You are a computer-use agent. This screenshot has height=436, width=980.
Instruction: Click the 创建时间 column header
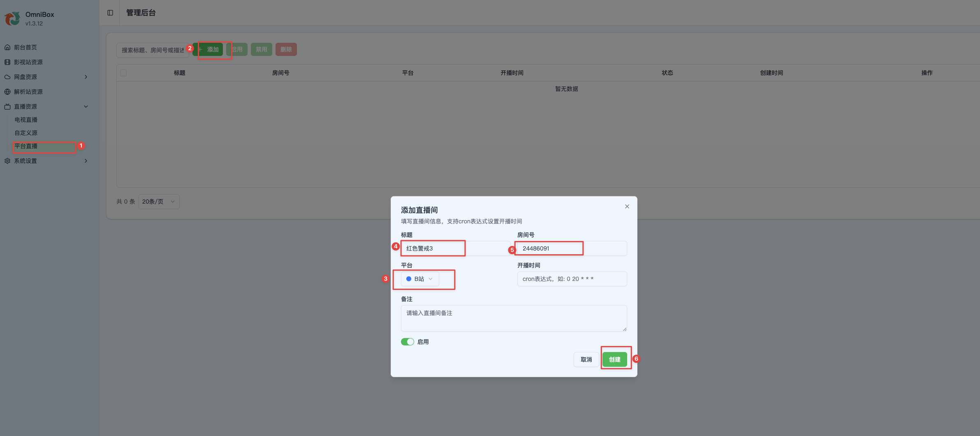pos(771,73)
